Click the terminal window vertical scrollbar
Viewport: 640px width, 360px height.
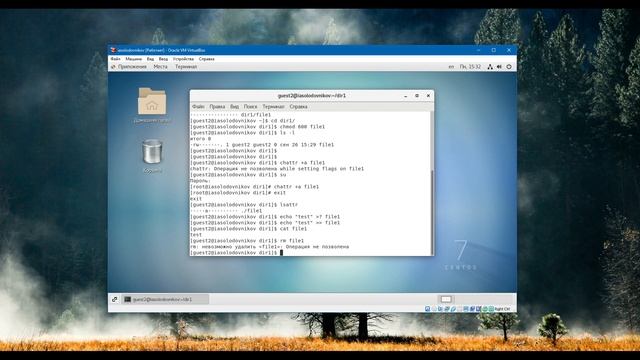point(432,212)
